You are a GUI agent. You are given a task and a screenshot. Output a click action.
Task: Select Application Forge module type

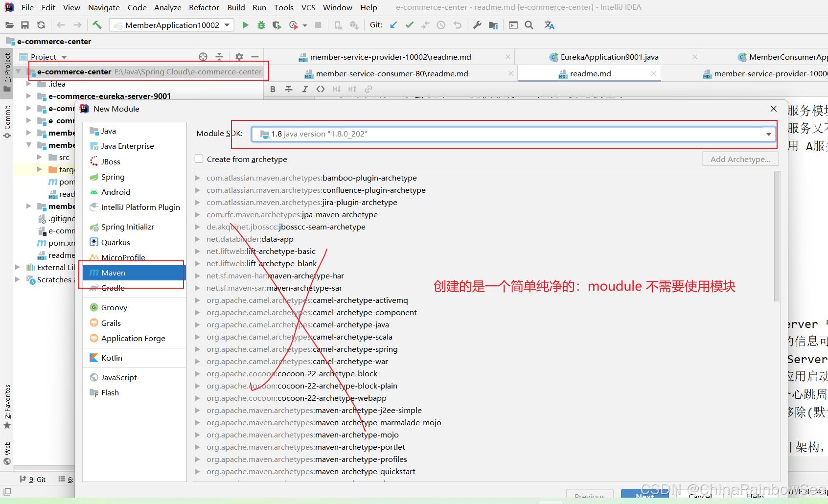point(135,339)
